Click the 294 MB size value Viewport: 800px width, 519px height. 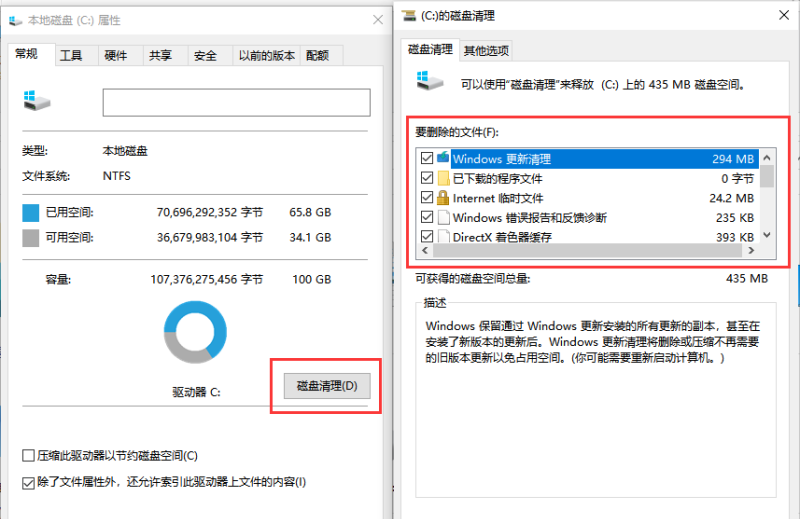(733, 159)
